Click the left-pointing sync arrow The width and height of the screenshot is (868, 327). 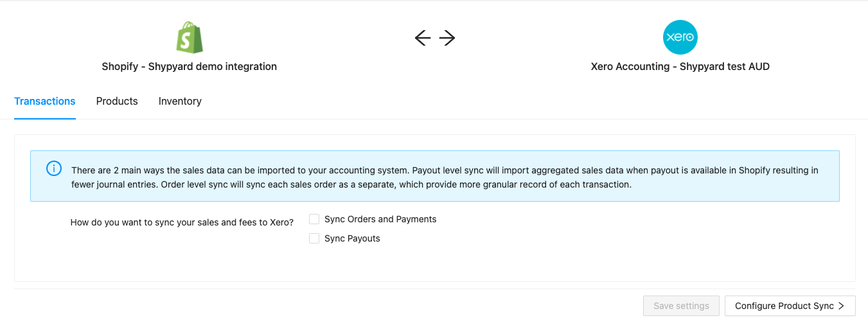(422, 39)
